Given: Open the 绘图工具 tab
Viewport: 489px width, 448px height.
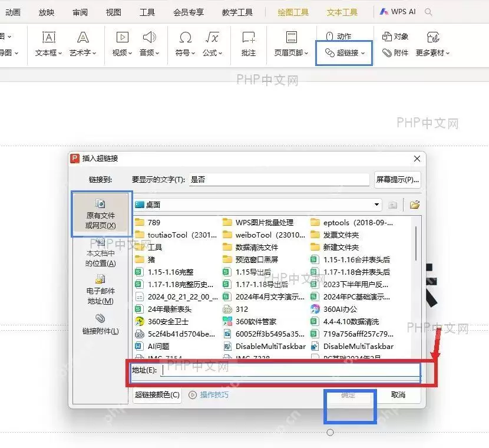Looking at the screenshot, I should [x=293, y=12].
